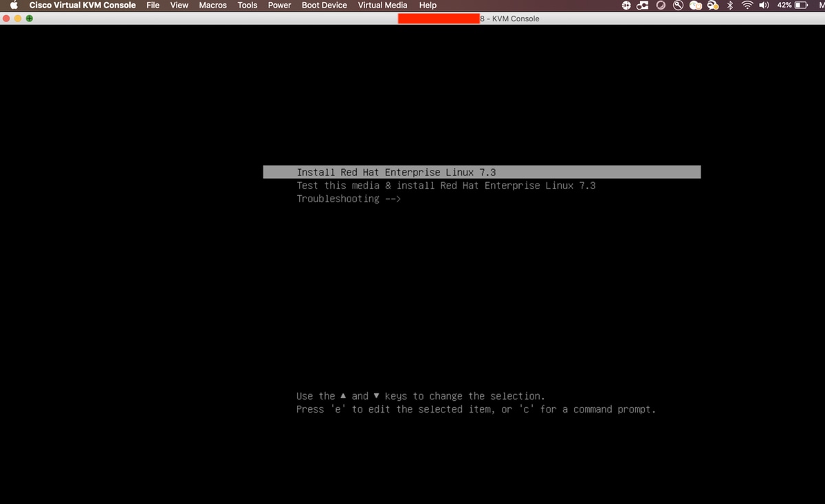Open the Cisco Virtual KVM Console app menu
The image size is (825, 504).
coord(82,5)
